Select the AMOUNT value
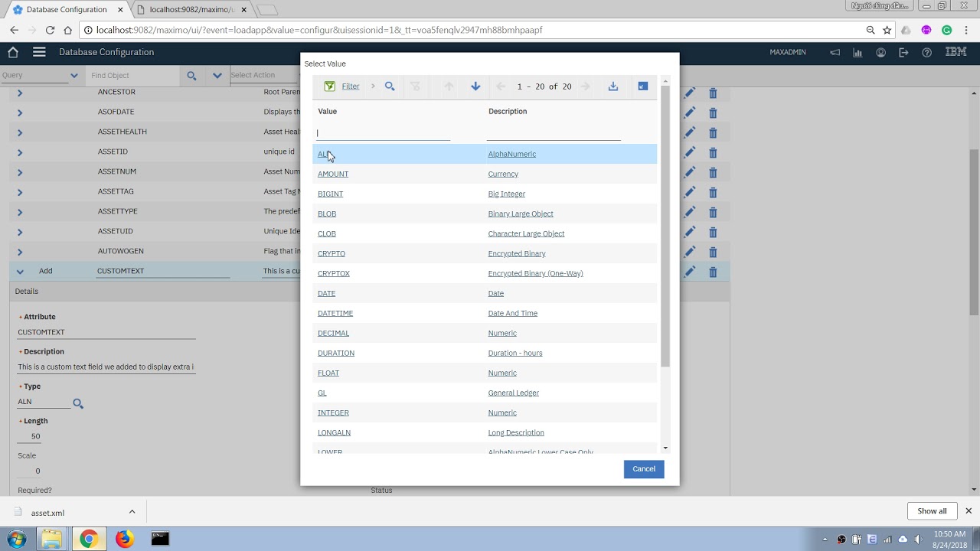980x551 pixels. (x=333, y=174)
